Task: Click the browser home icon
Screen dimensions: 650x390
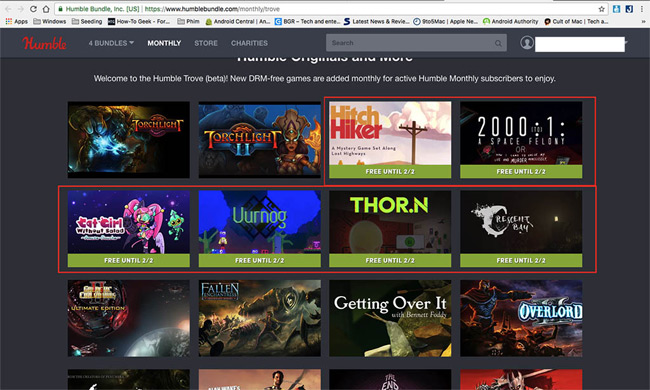Action: pyautogui.click(x=46, y=9)
